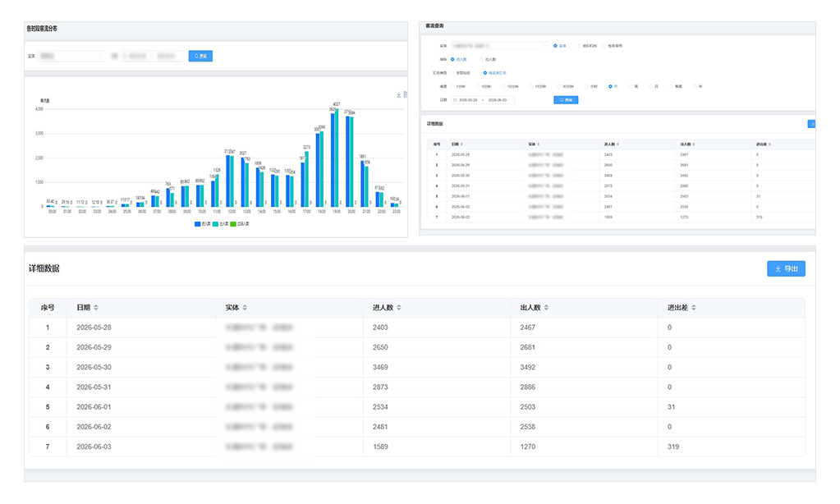Click the 查询 button in the hourly distribution panel
The image size is (840, 504).
click(200, 56)
